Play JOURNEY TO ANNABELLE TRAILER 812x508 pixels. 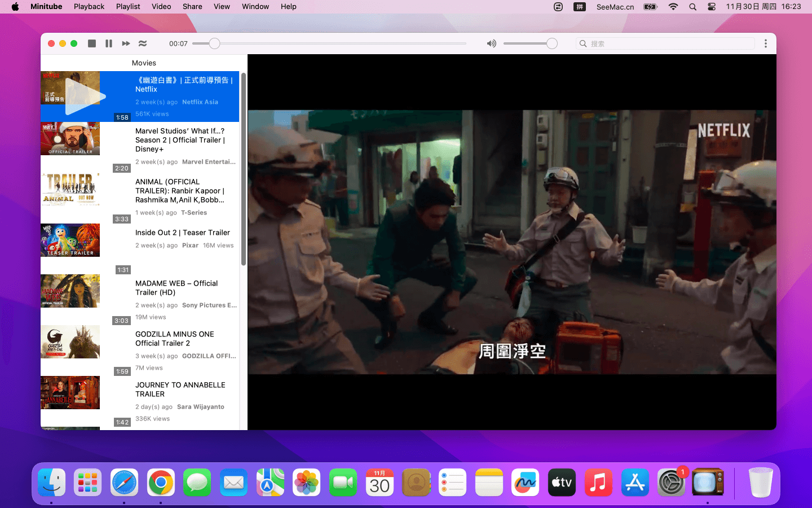point(180,389)
